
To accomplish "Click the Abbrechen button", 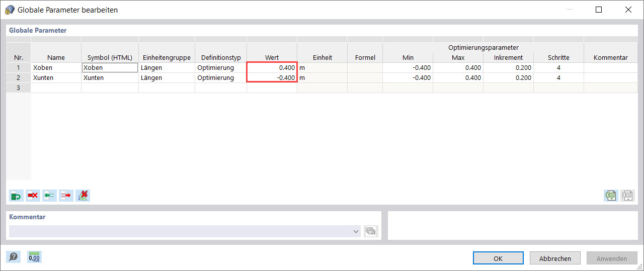I will [x=555, y=258].
